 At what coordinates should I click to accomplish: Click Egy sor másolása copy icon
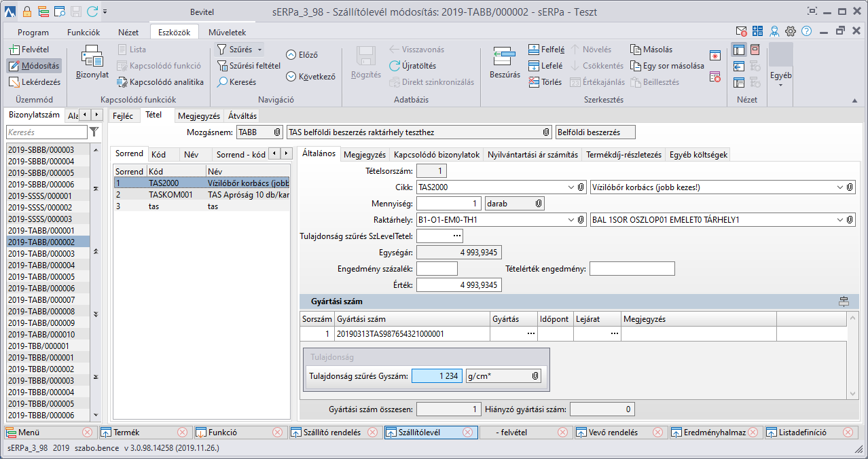click(x=635, y=66)
